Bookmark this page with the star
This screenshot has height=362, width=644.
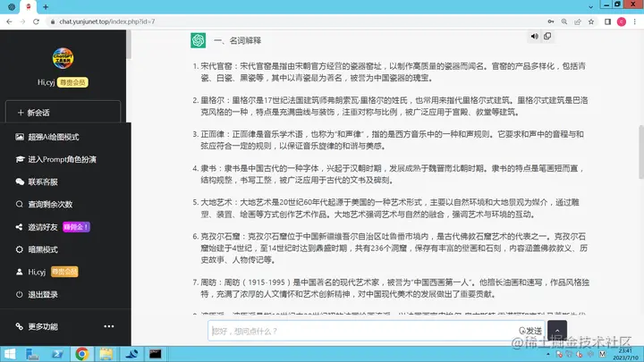pos(591,21)
